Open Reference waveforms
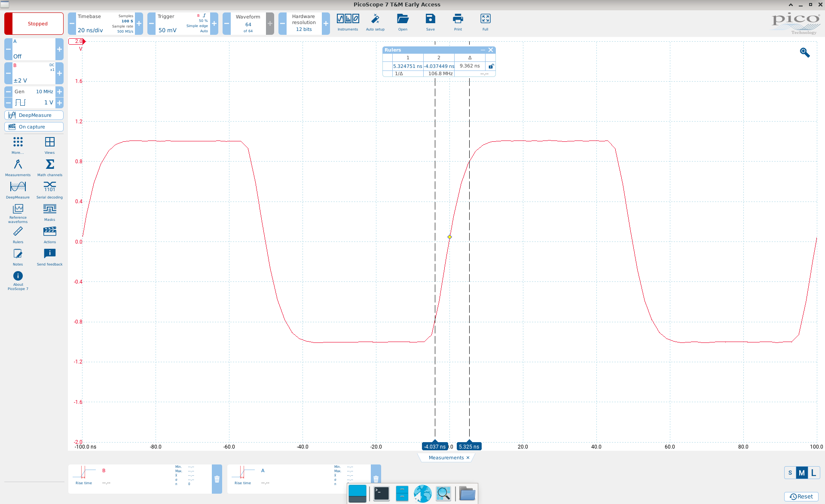 [18, 213]
